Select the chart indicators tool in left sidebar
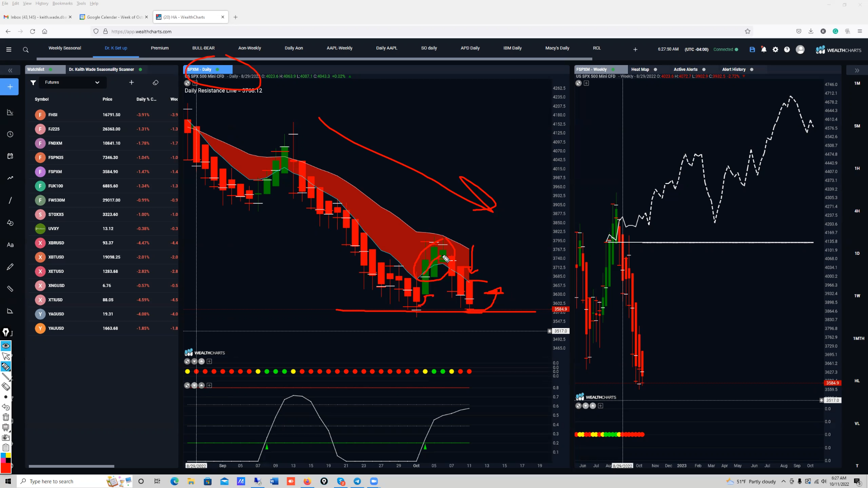This screenshot has width=868, height=488. (x=10, y=112)
